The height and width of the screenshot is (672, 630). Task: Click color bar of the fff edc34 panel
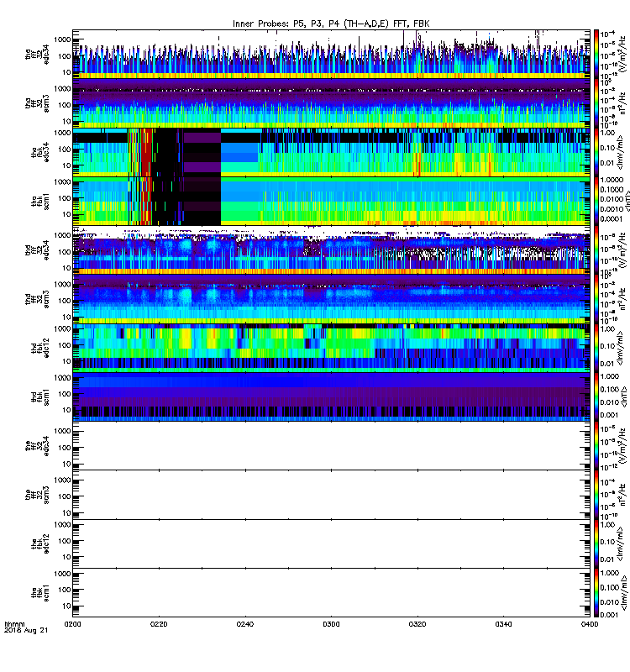coord(596,446)
